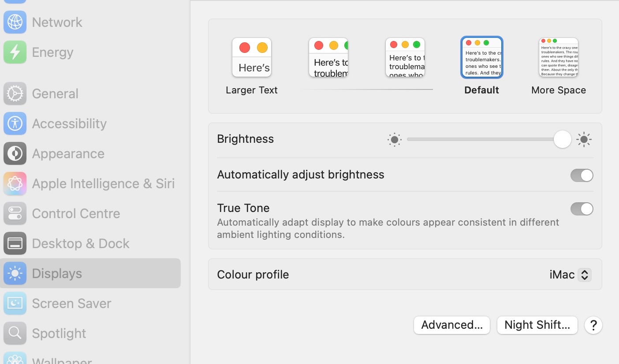Click the Brightness slider track
The width and height of the screenshot is (619, 364).
(481, 139)
